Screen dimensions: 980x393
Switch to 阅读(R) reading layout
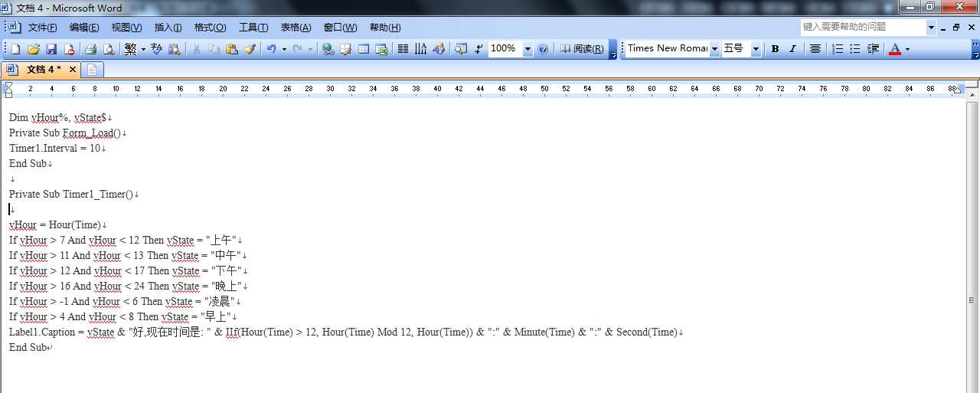pos(581,48)
